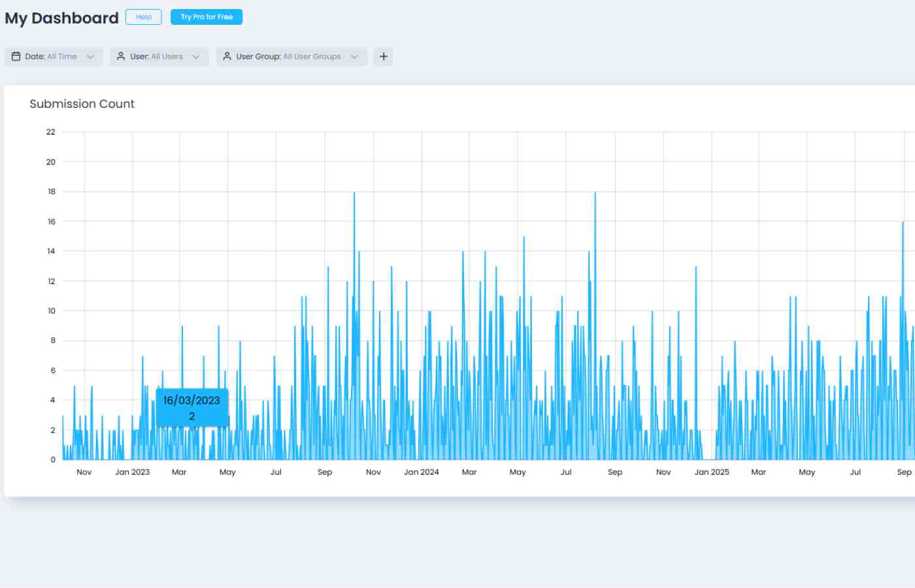Open the Date: All Time dropdown
Viewport: 915px width, 588px height.
[52, 57]
